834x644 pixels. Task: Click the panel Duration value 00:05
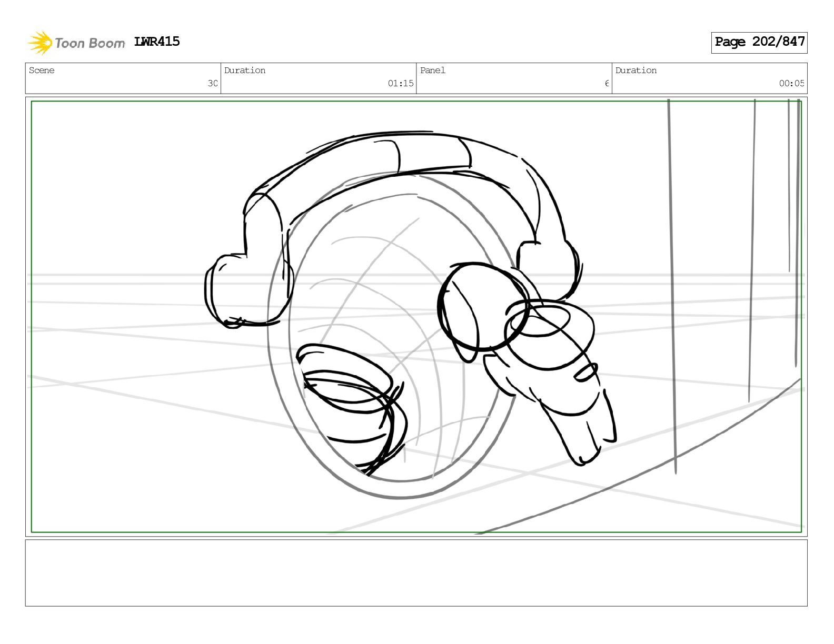click(x=792, y=83)
